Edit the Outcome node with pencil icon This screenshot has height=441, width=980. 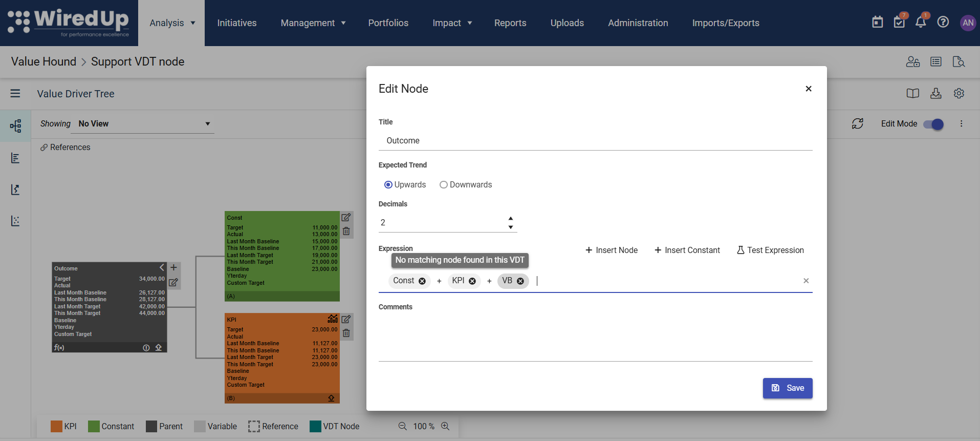click(x=173, y=282)
